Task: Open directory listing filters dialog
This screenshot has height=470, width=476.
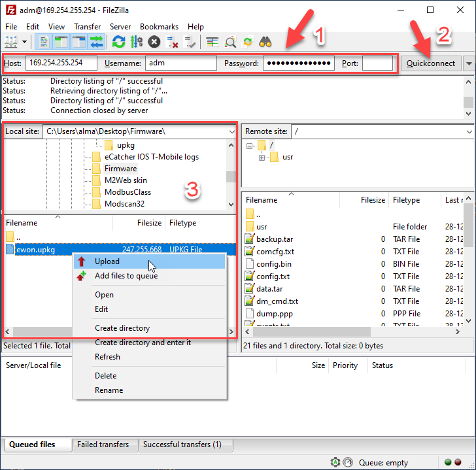Action: (212, 42)
